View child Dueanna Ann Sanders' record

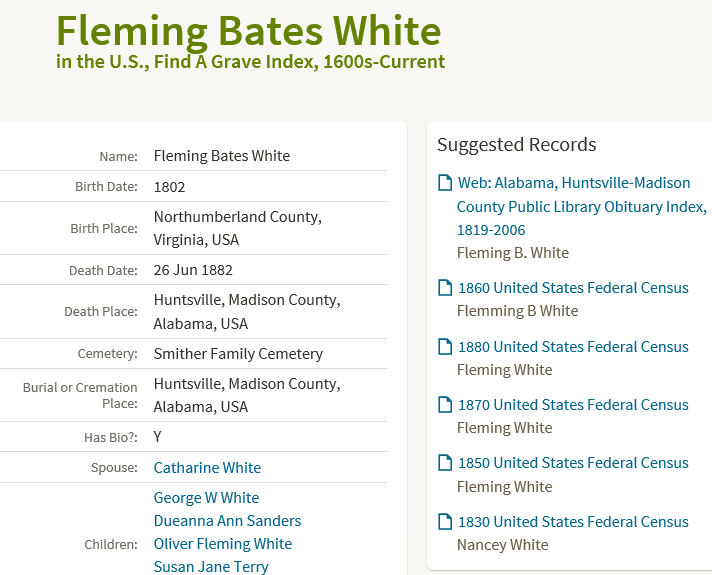coord(227,521)
